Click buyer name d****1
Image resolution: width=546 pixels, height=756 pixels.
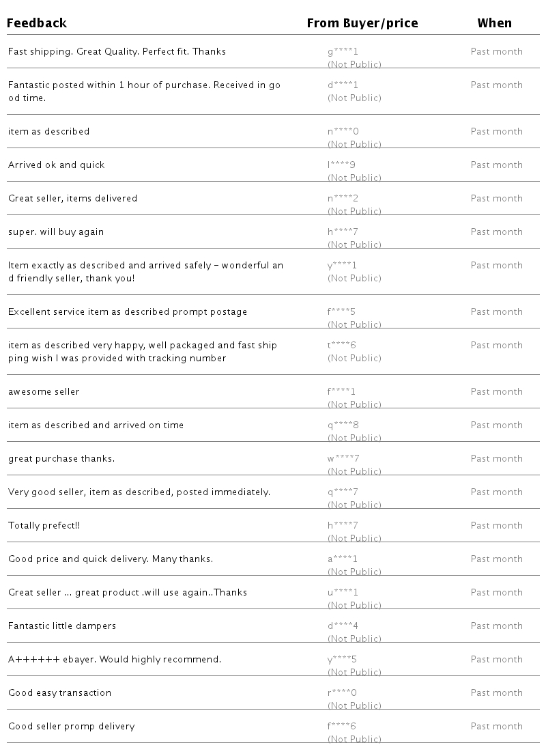343,85
